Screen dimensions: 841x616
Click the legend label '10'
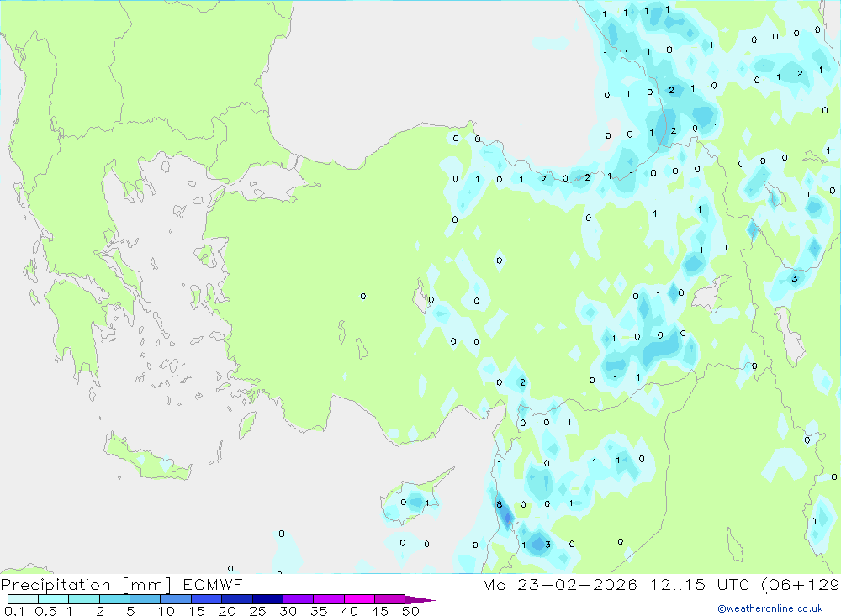click(167, 611)
